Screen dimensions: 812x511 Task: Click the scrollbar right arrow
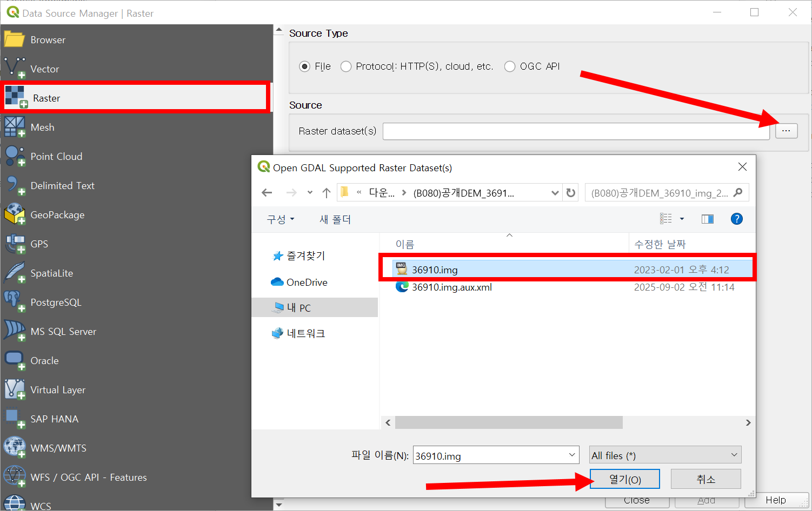click(x=748, y=422)
